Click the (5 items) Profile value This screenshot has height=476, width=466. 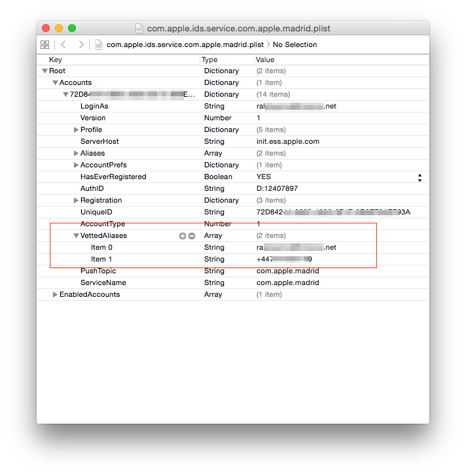pyautogui.click(x=271, y=129)
